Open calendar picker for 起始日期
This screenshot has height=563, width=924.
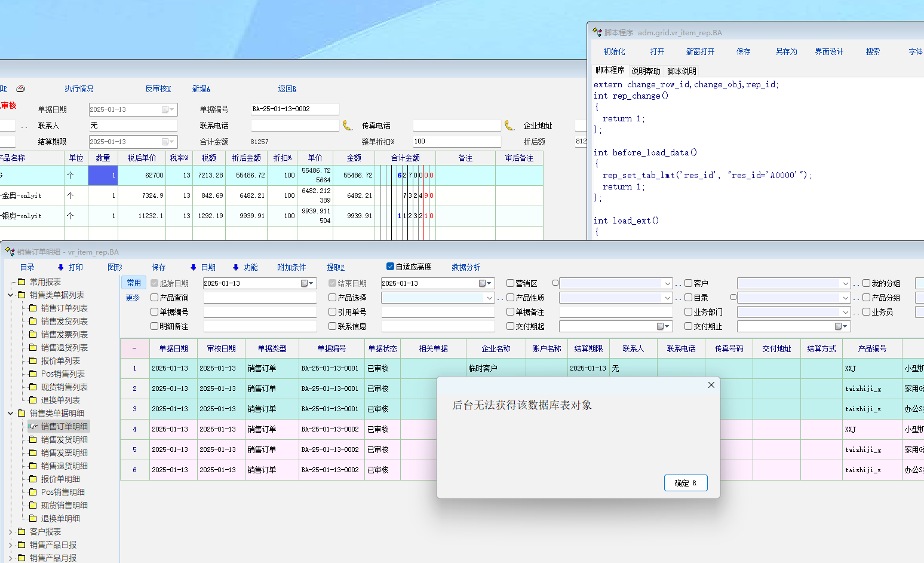point(305,283)
